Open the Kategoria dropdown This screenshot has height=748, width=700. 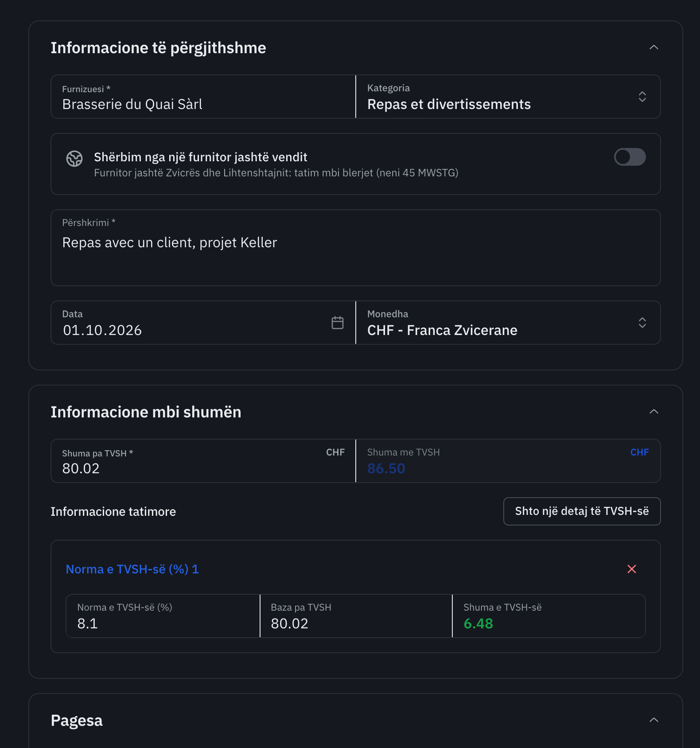508,97
